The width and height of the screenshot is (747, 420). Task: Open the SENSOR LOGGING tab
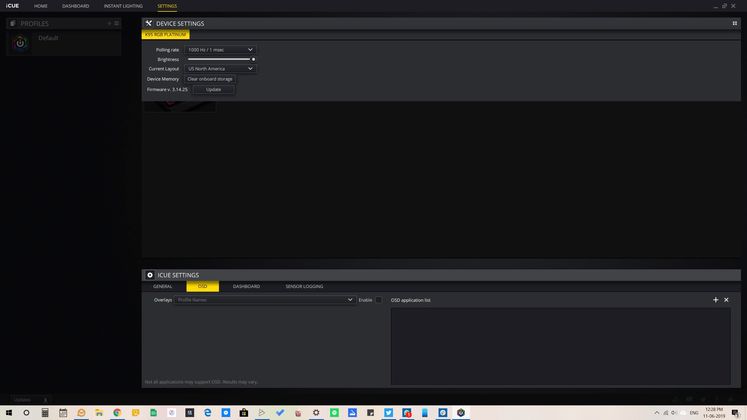pos(304,286)
